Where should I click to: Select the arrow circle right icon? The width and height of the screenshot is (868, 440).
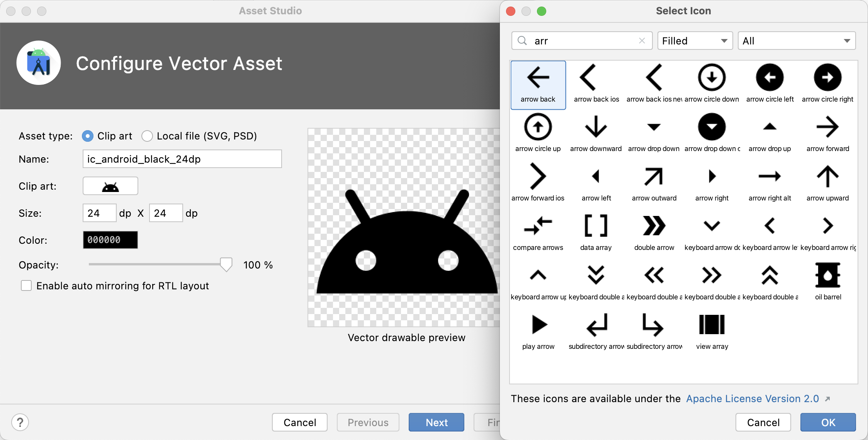(x=828, y=85)
